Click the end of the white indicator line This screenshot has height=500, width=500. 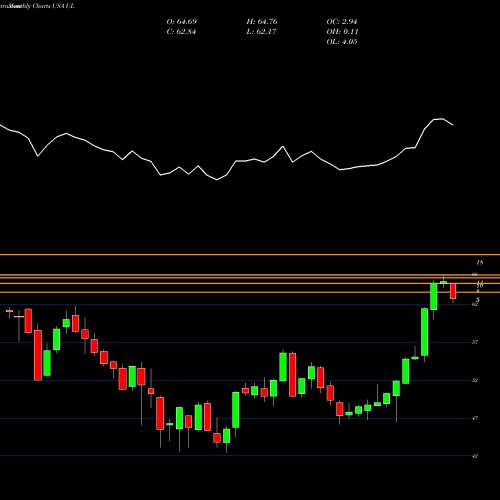[x=453, y=125]
